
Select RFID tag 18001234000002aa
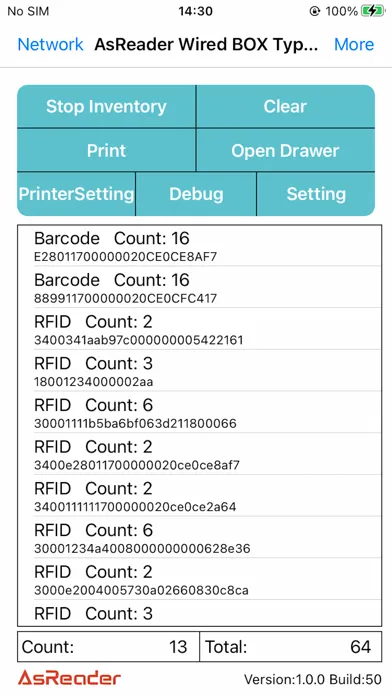coord(199,371)
